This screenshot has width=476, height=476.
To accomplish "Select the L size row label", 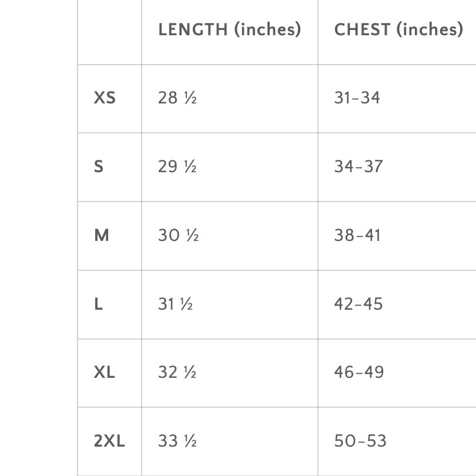I will coord(98,304).
